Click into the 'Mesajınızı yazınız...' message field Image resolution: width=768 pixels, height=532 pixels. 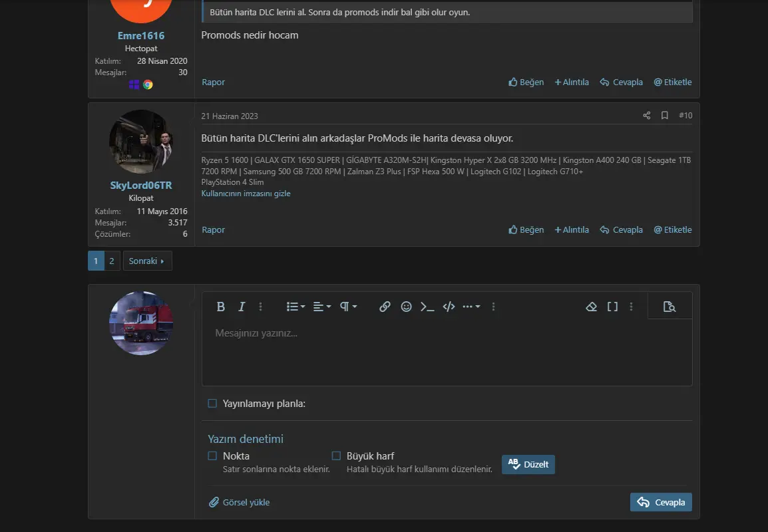(x=447, y=352)
